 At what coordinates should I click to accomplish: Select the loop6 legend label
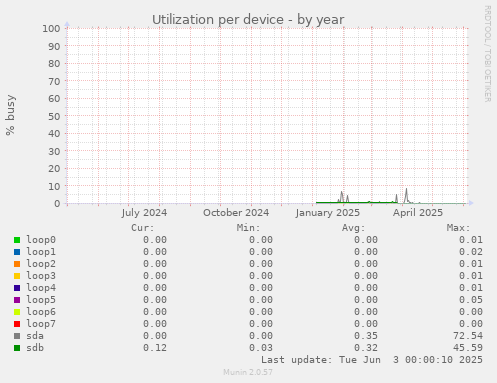pos(41,312)
